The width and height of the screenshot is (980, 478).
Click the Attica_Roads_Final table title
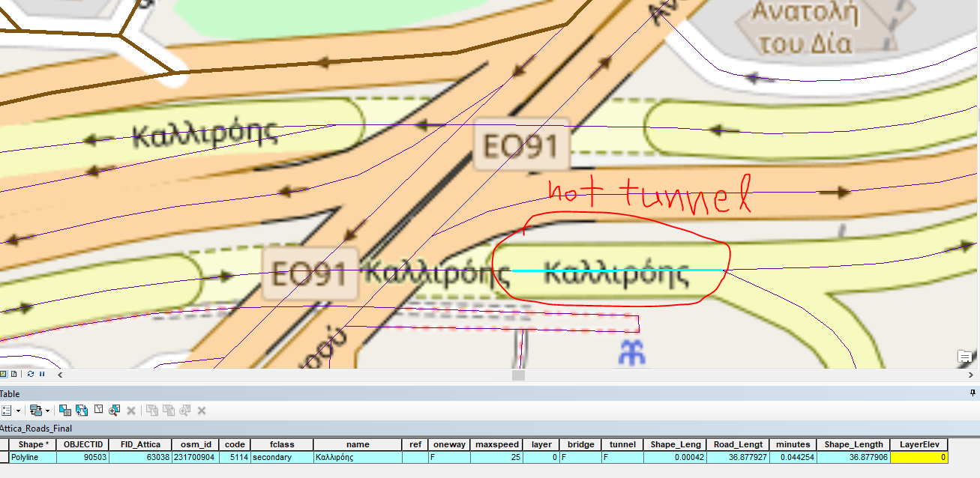pos(35,429)
